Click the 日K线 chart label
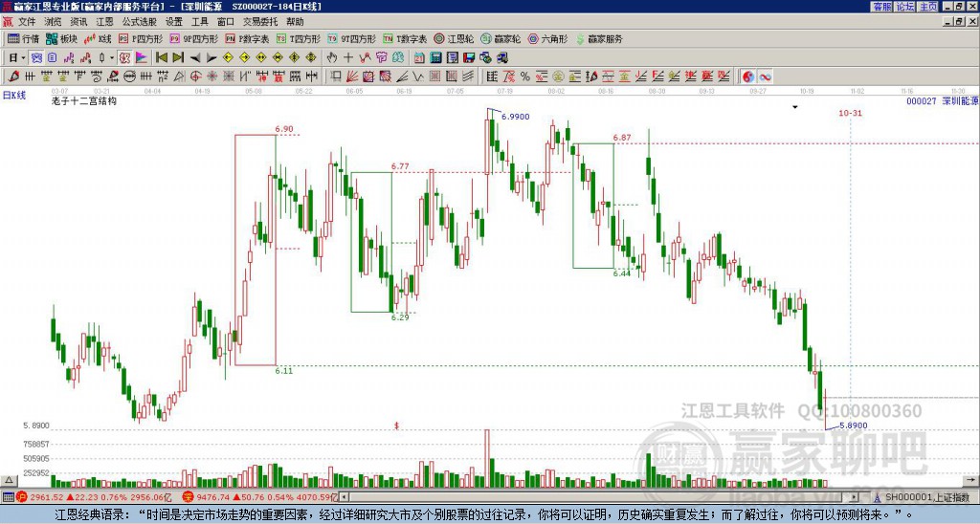Image resolution: width=980 pixels, height=524 pixels. (x=14, y=95)
